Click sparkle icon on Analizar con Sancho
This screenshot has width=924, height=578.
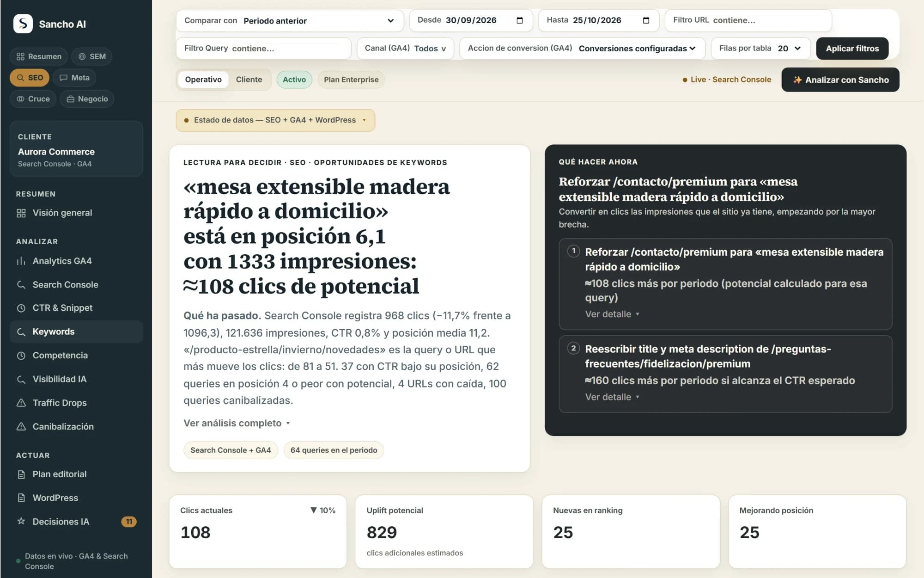[x=797, y=80]
